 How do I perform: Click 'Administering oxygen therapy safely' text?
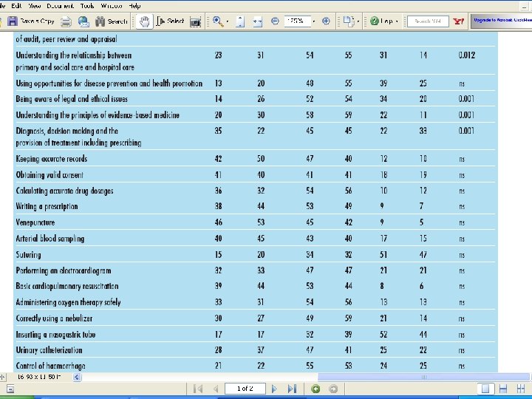(68, 302)
